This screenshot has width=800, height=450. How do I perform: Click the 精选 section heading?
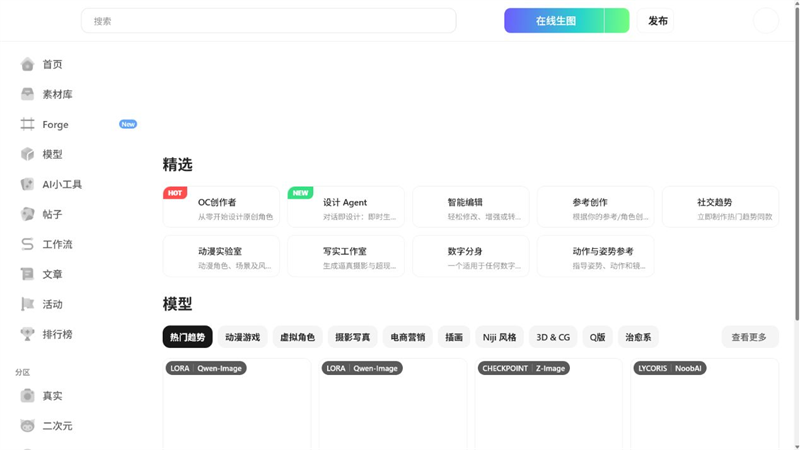point(178,164)
